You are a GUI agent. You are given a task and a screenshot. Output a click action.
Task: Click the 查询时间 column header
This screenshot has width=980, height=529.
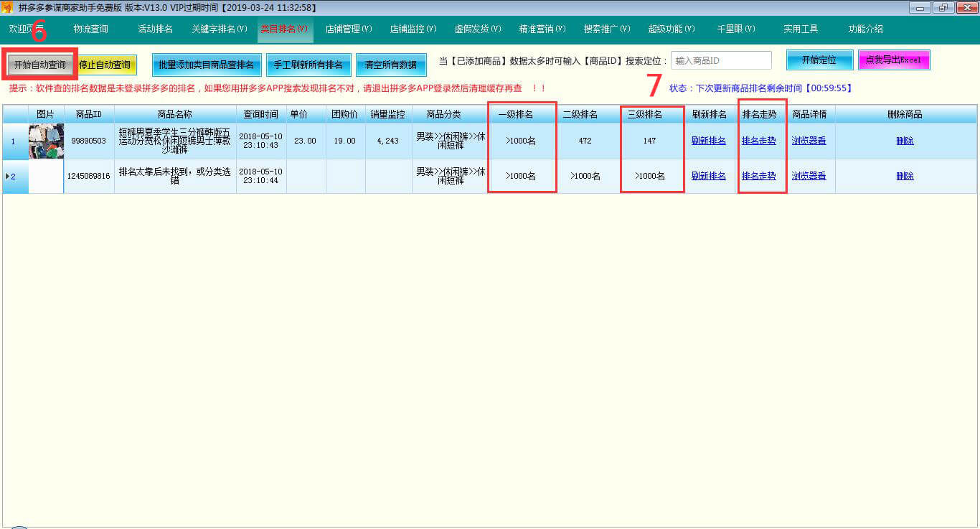[261, 114]
